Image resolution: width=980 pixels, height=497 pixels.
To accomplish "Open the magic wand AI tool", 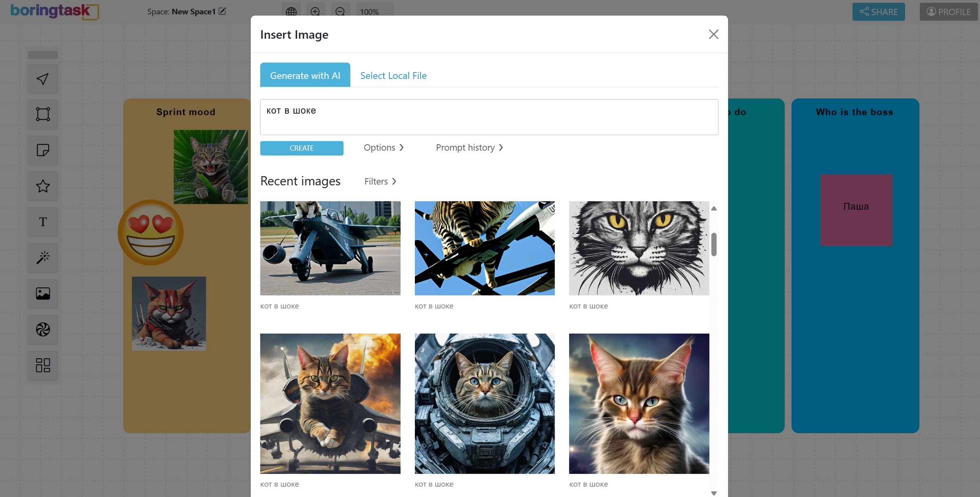I will 43,257.
